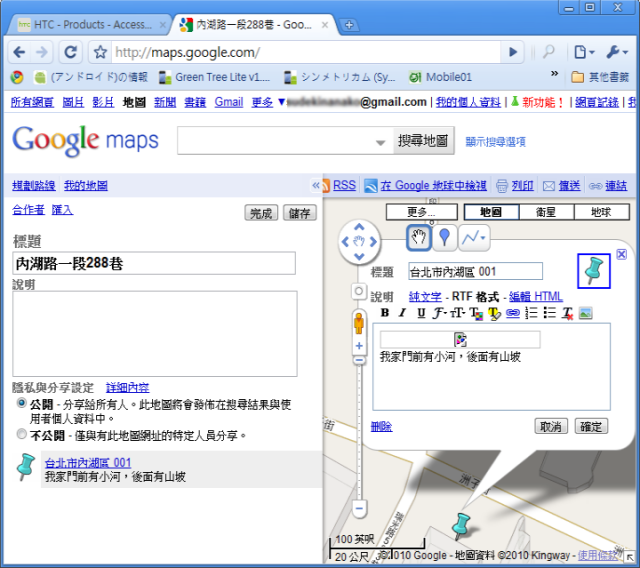Change placemark icon via pushpin thumbnail

pyautogui.click(x=594, y=271)
